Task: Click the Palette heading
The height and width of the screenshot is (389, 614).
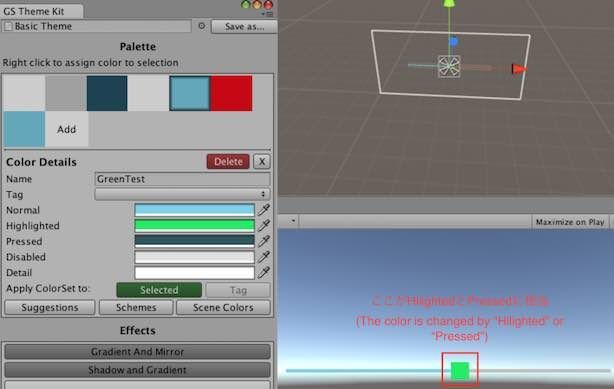Action: pyautogui.click(x=137, y=47)
